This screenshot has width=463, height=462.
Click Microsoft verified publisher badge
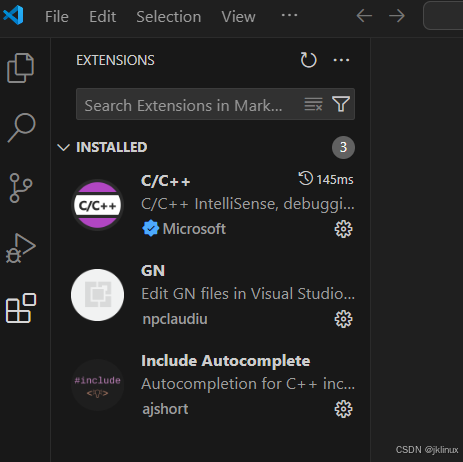[151, 228]
